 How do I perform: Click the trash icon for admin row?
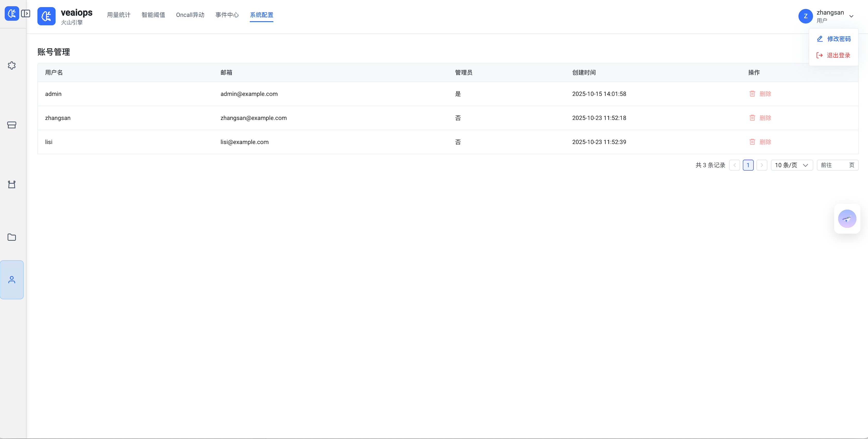tap(752, 94)
